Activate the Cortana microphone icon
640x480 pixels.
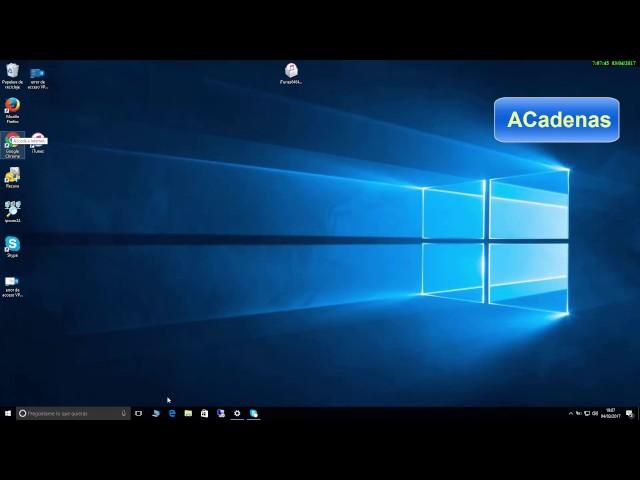tap(124, 413)
